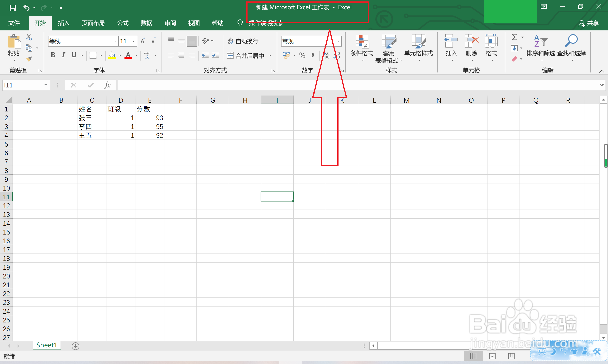Switch to Page Layout (页面布局) tab
This screenshot has height=364, width=611.
coord(94,23)
